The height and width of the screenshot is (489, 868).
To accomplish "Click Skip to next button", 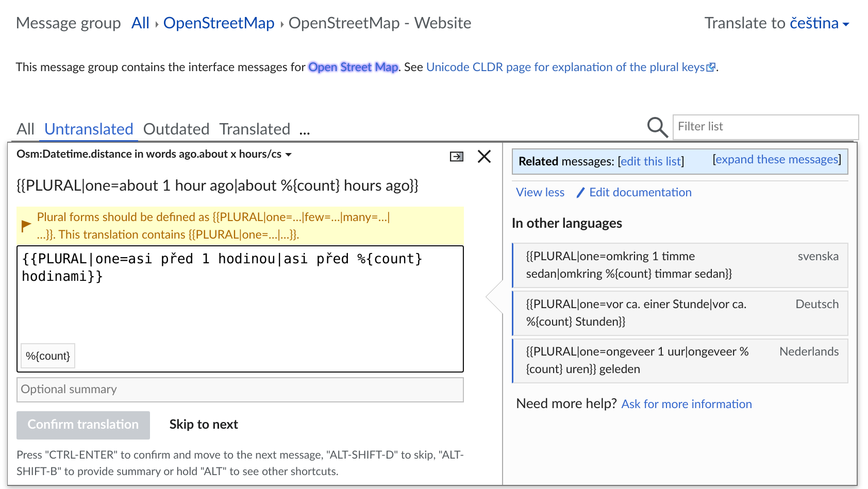I will [204, 425].
